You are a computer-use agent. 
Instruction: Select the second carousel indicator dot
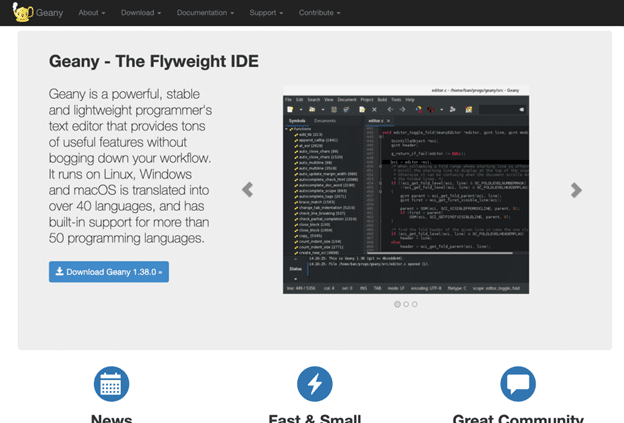(406, 304)
